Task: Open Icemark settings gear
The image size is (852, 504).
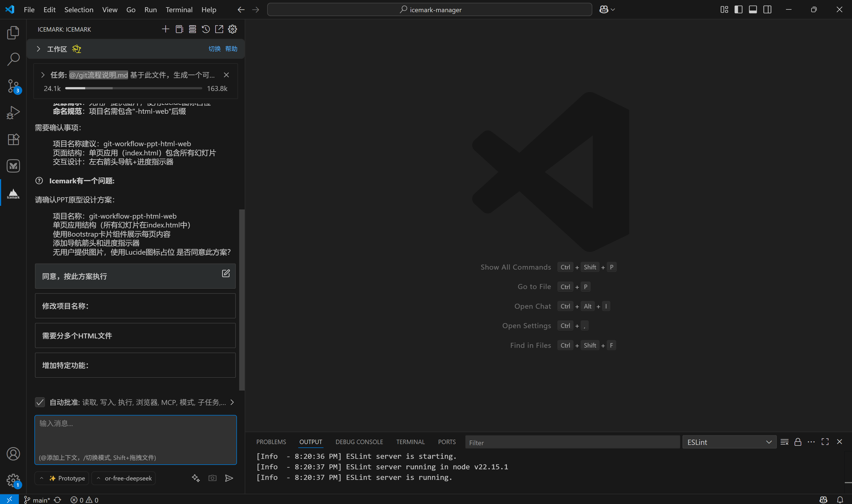Action: pos(232,29)
